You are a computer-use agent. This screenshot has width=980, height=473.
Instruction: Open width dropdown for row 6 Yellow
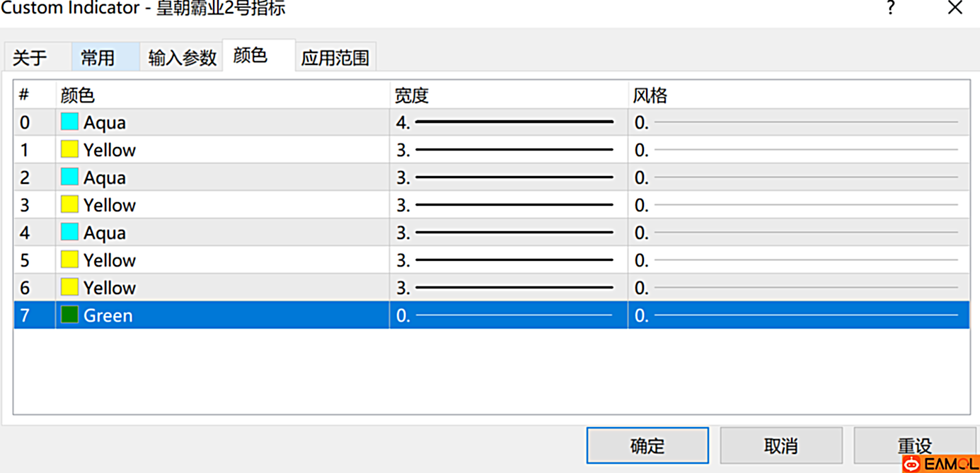click(507, 288)
